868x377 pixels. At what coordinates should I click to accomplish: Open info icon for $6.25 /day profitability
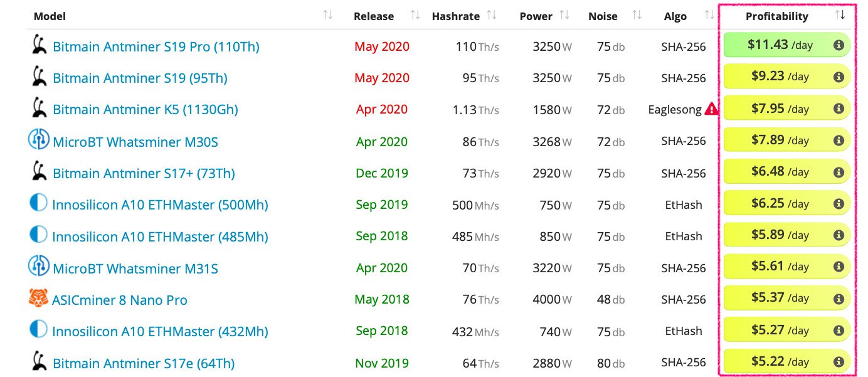click(x=838, y=203)
